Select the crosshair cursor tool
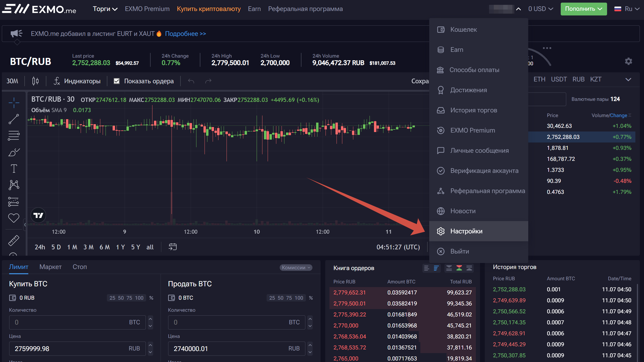Viewport: 644px width, 362px height. (x=14, y=102)
